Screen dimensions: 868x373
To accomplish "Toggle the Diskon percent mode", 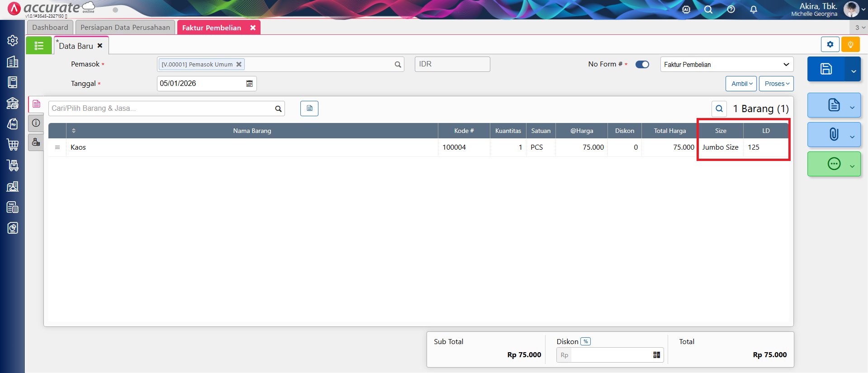I will pos(585,342).
